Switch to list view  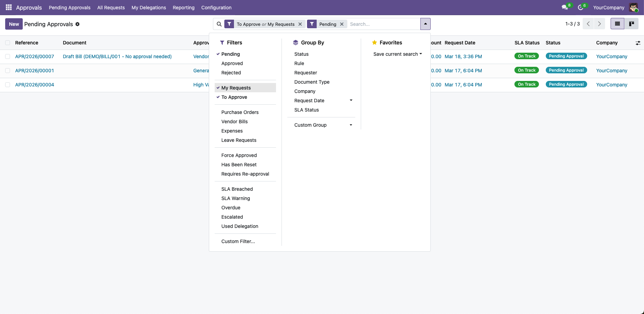(617, 24)
